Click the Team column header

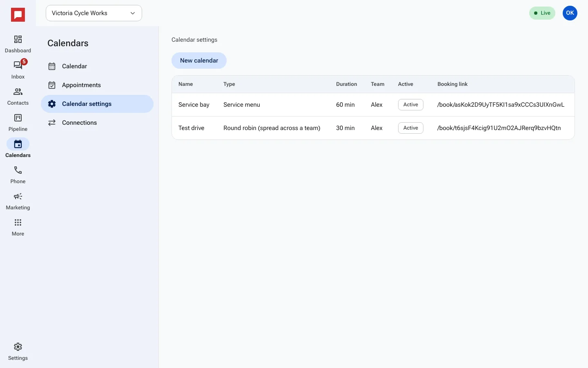[378, 84]
